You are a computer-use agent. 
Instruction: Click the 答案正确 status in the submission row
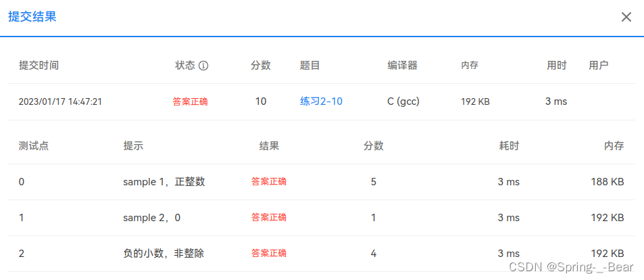190,102
